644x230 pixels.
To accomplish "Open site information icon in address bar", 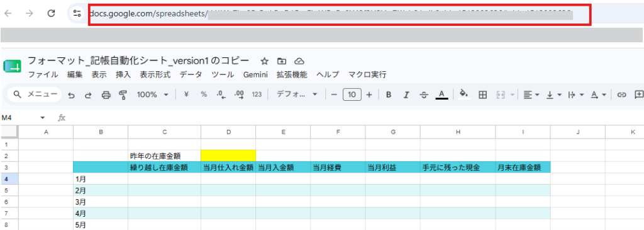I will [77, 13].
